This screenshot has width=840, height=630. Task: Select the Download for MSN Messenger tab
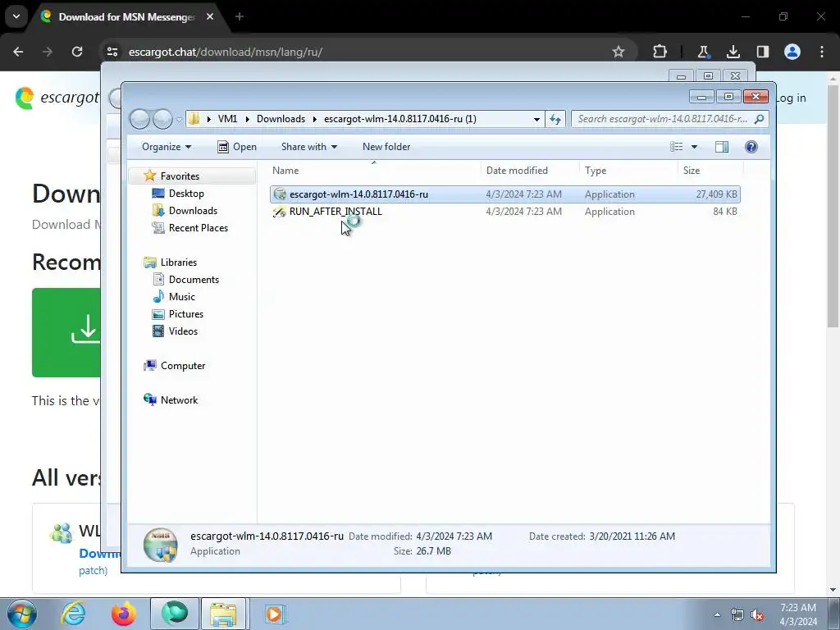click(126, 16)
